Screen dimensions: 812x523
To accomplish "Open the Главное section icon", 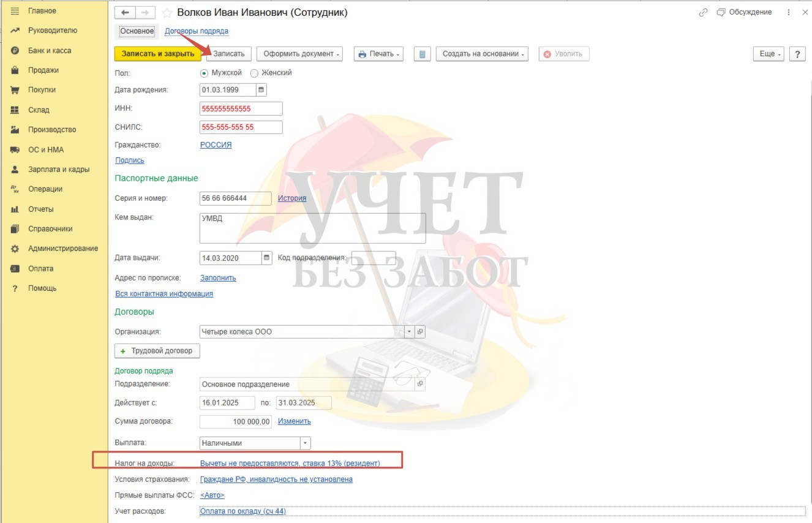I will pos(15,11).
